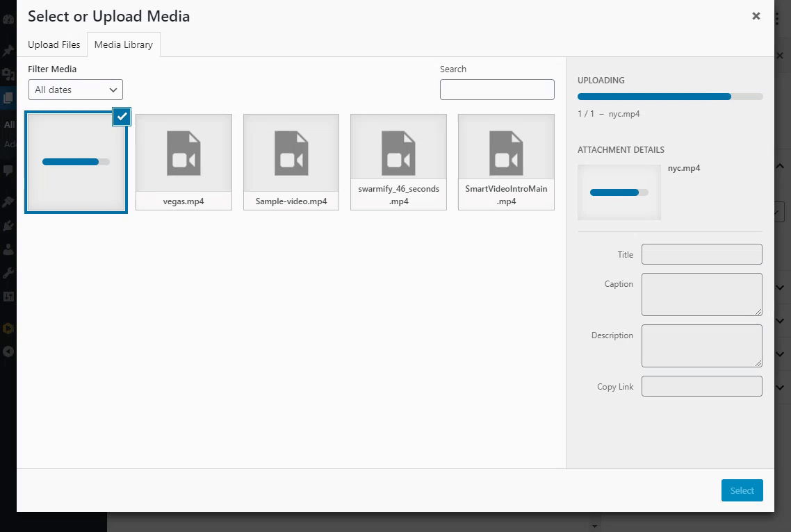Open the All dates filter dropdown

click(76, 90)
